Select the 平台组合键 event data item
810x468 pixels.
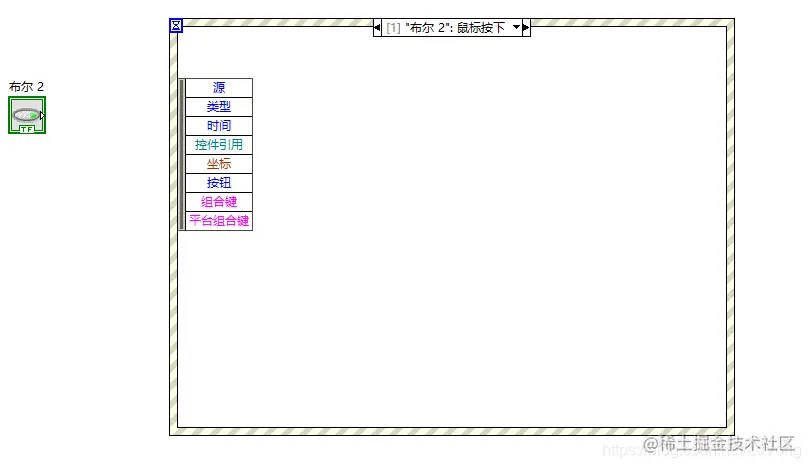(x=219, y=221)
